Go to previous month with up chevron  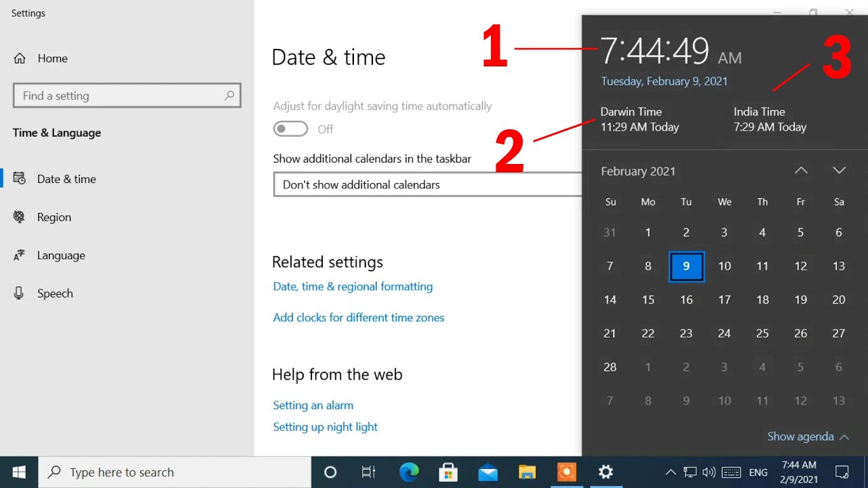801,170
